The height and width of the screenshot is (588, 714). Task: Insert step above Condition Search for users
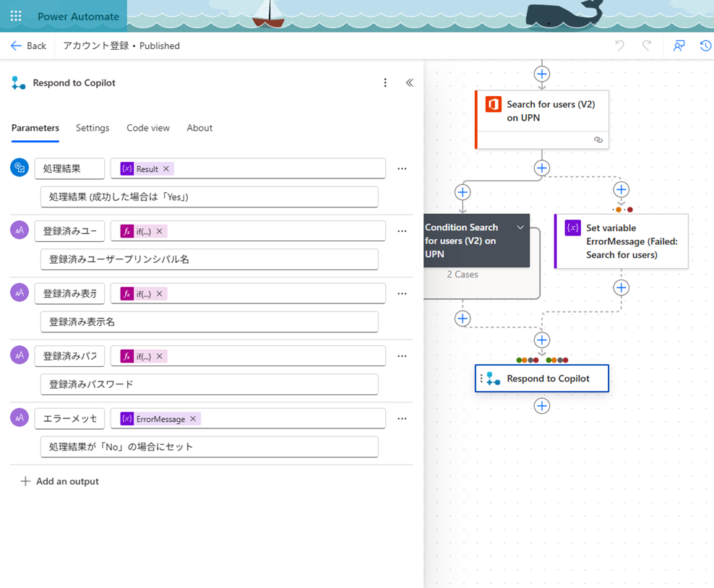(x=463, y=192)
